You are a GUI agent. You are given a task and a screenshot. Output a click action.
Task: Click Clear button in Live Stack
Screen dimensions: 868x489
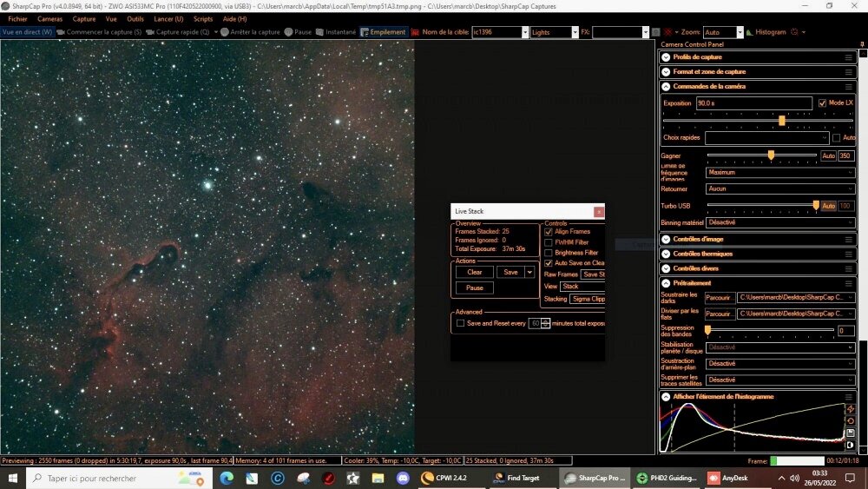(475, 272)
